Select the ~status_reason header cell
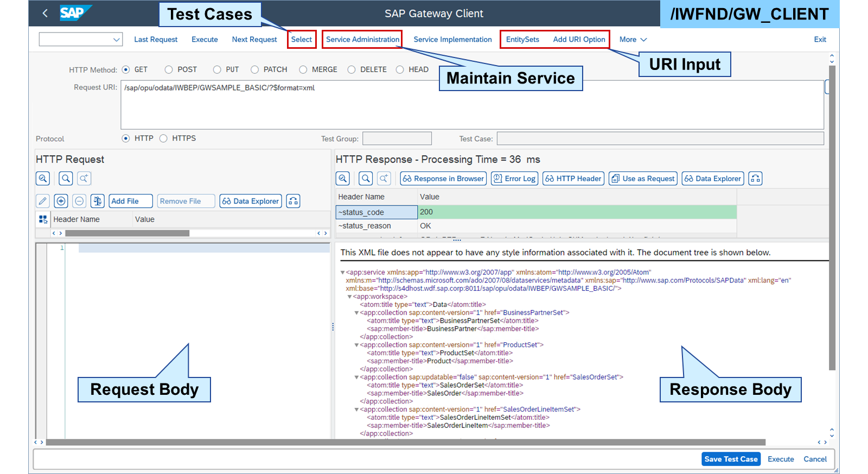The width and height of the screenshot is (868, 474). (x=376, y=226)
